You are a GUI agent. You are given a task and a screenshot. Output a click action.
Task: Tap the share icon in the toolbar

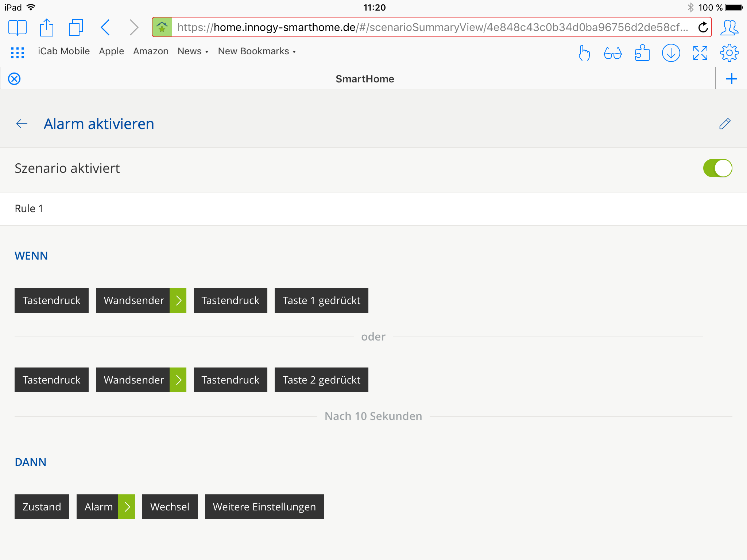46,28
